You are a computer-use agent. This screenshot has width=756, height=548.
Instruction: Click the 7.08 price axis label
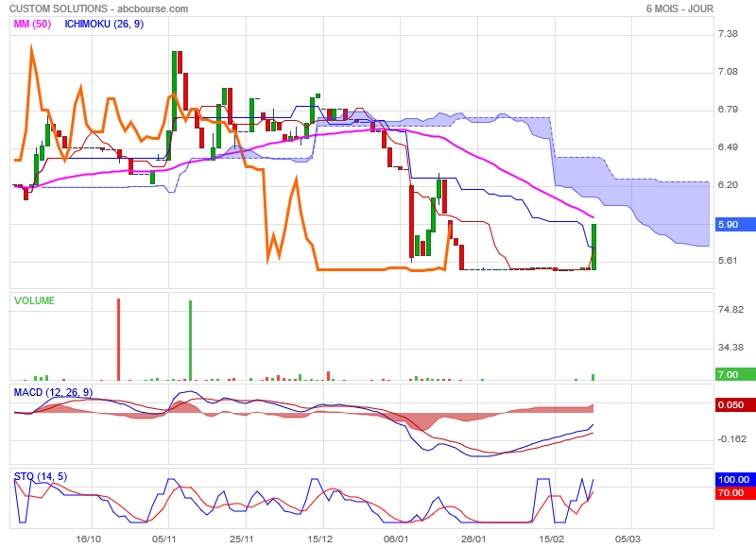[x=728, y=72]
